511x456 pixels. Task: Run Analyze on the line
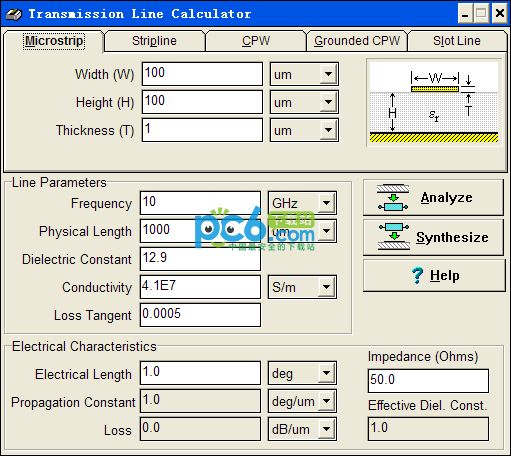(x=433, y=197)
